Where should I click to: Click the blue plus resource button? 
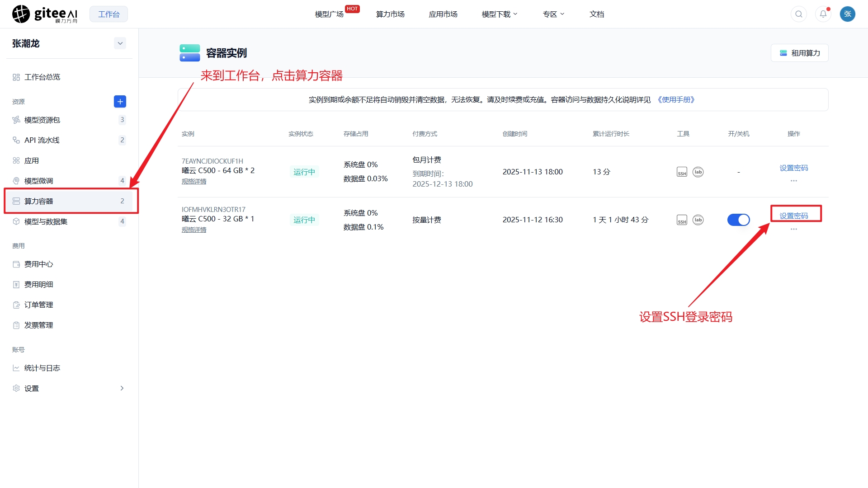point(120,102)
